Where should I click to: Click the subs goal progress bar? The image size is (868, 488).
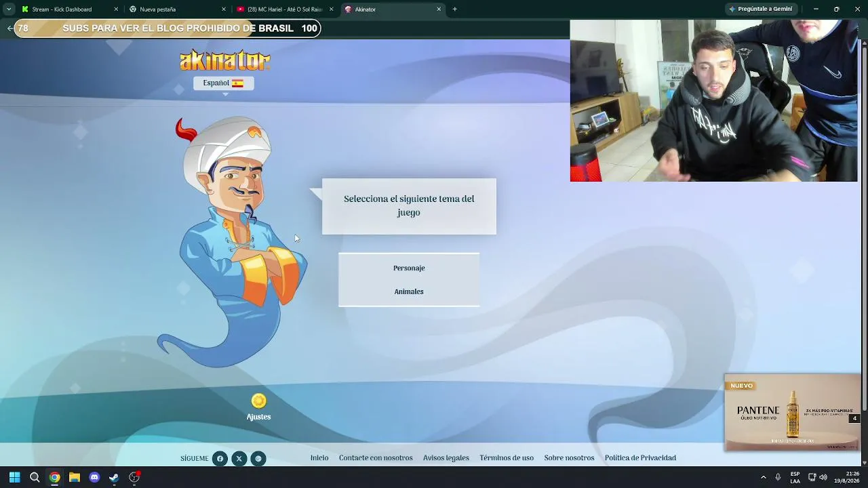pyautogui.click(x=167, y=28)
